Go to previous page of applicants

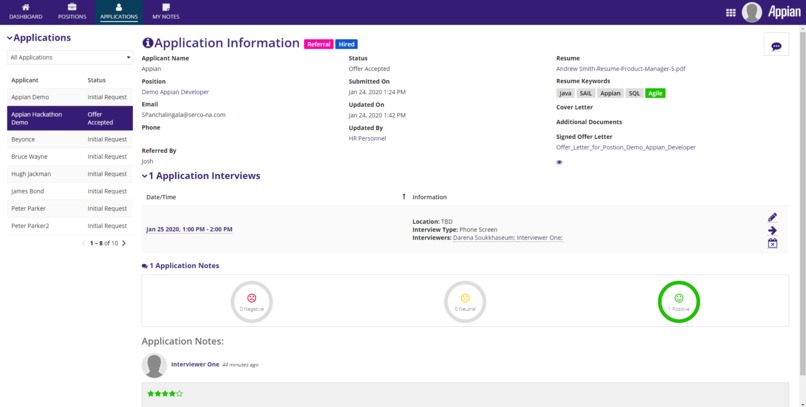point(84,243)
